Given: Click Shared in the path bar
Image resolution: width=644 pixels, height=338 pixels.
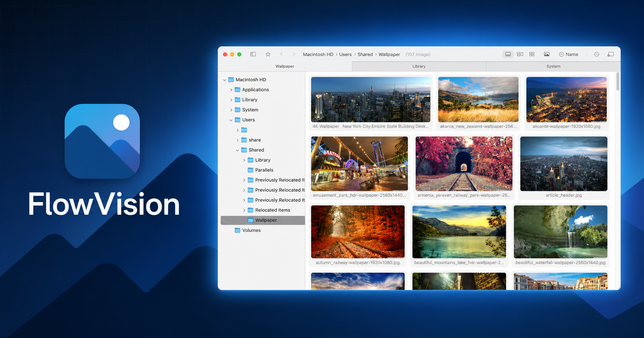Looking at the screenshot, I should pos(365,54).
